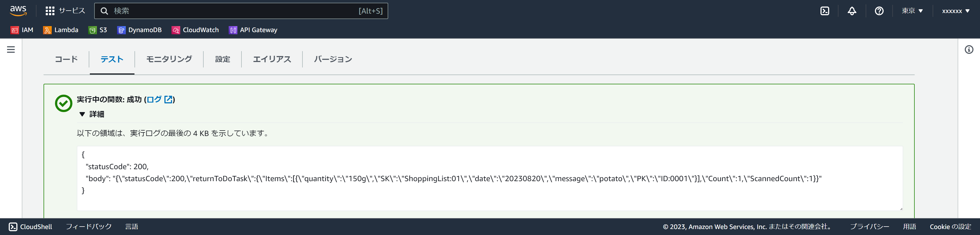Open the notifications bell

coord(852,11)
